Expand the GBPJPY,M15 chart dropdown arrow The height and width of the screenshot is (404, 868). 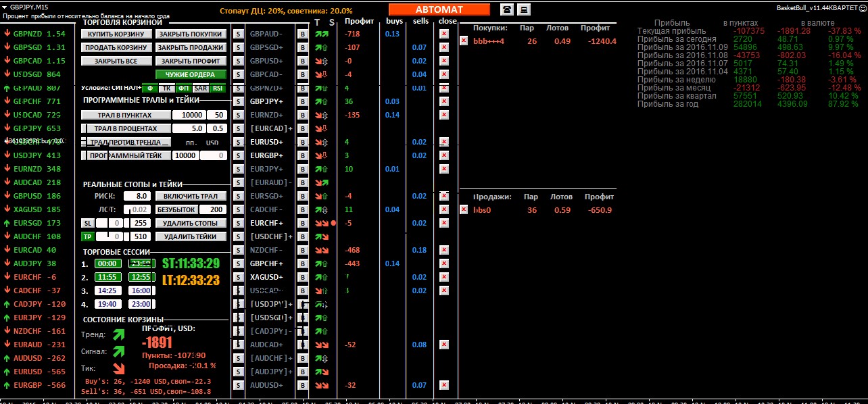(4, 7)
